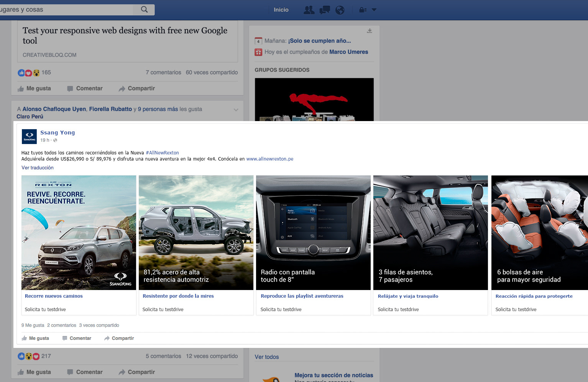This screenshot has height=382, width=588.
Task: Open the www.allnewrexton.pe link
Action: (x=270, y=159)
